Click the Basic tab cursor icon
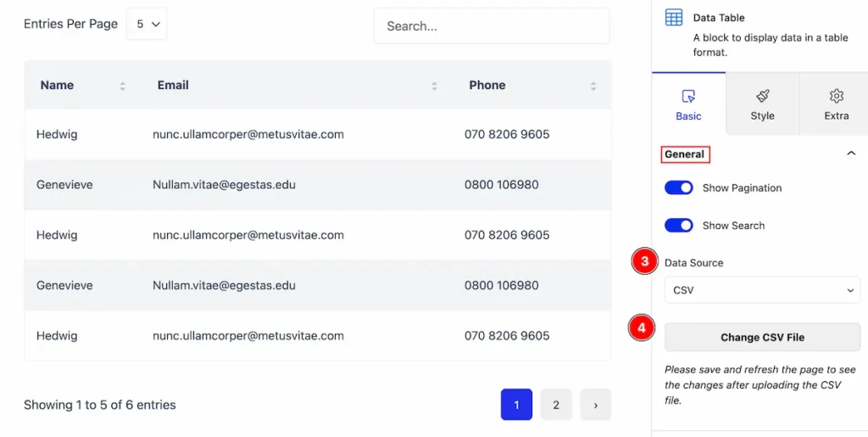Screen dimensions: 868x437 tap(688, 97)
